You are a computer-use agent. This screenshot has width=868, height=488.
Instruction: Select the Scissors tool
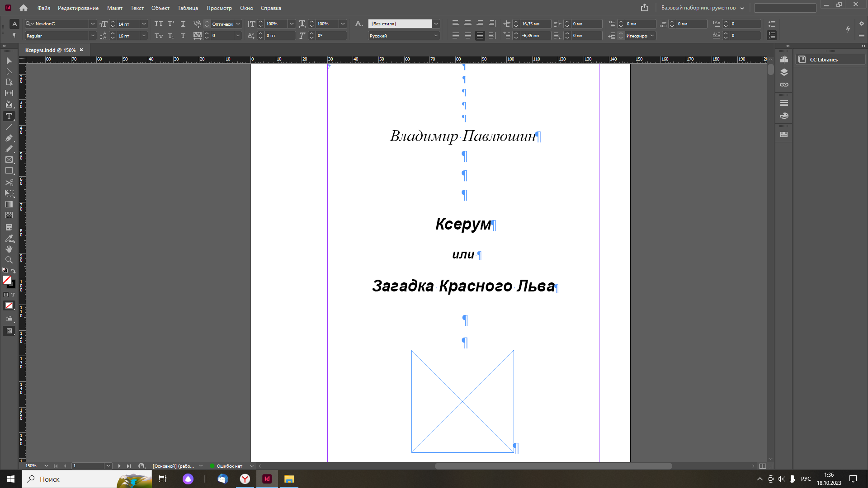click(x=9, y=183)
